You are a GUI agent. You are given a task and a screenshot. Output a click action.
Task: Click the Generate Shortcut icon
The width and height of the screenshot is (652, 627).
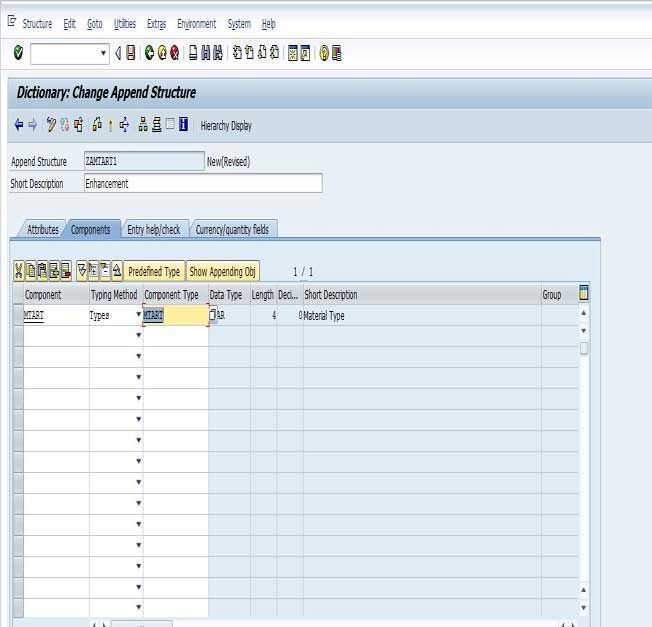point(305,53)
